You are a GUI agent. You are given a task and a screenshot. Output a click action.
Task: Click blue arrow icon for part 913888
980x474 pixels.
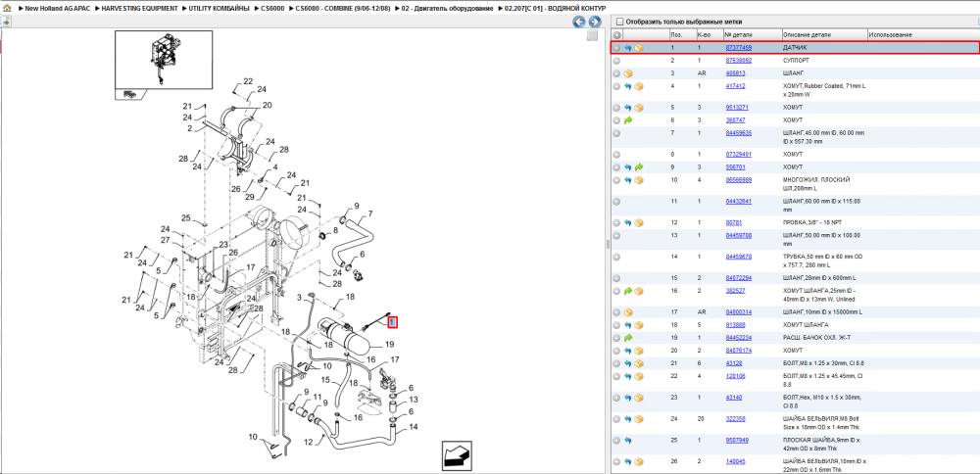pos(627,325)
